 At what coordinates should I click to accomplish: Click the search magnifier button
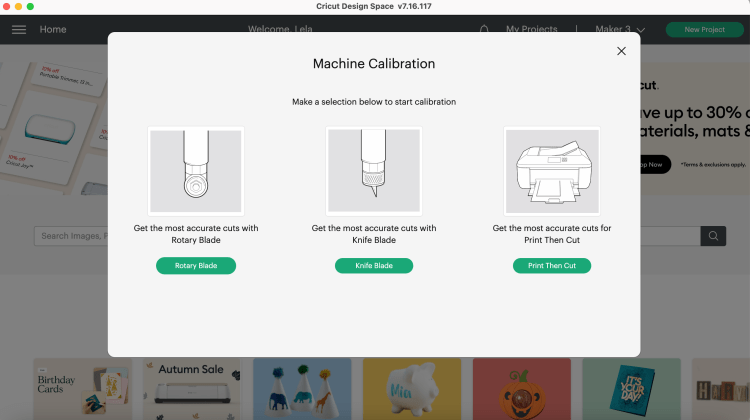(x=713, y=236)
